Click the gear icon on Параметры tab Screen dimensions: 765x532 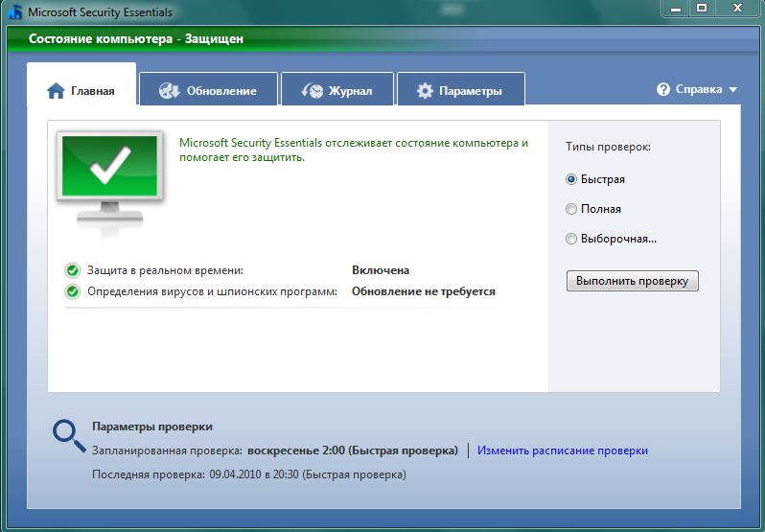pos(425,91)
